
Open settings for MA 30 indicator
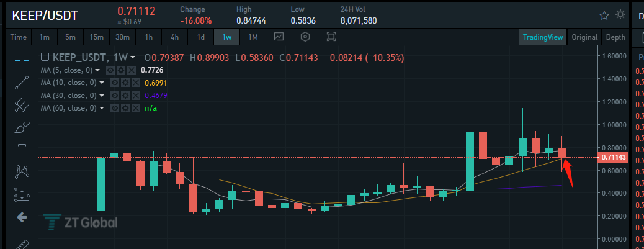126,96
